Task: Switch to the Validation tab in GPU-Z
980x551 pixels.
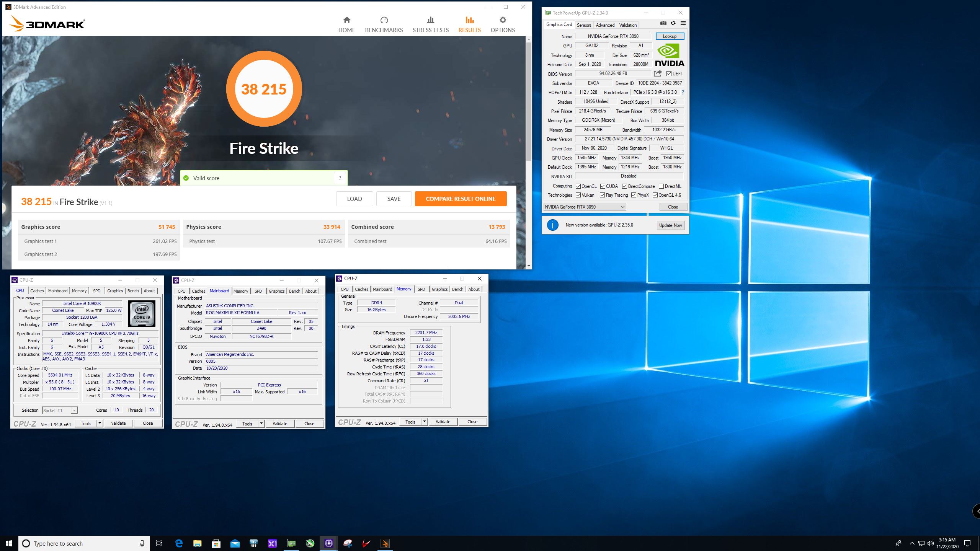Action: (x=628, y=25)
